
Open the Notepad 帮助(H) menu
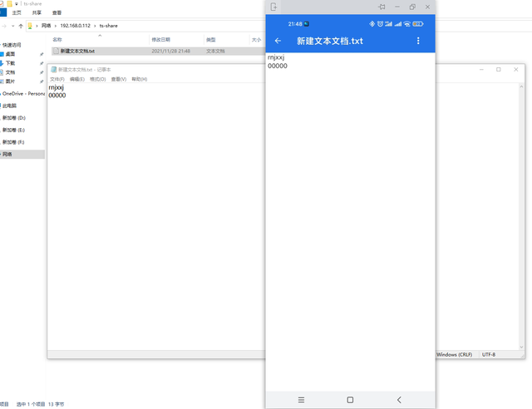[140, 79]
